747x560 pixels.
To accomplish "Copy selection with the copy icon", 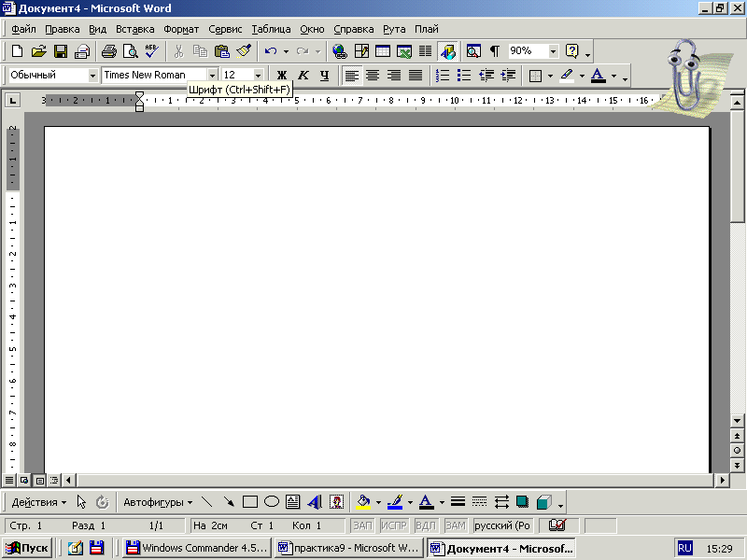I will (200, 51).
